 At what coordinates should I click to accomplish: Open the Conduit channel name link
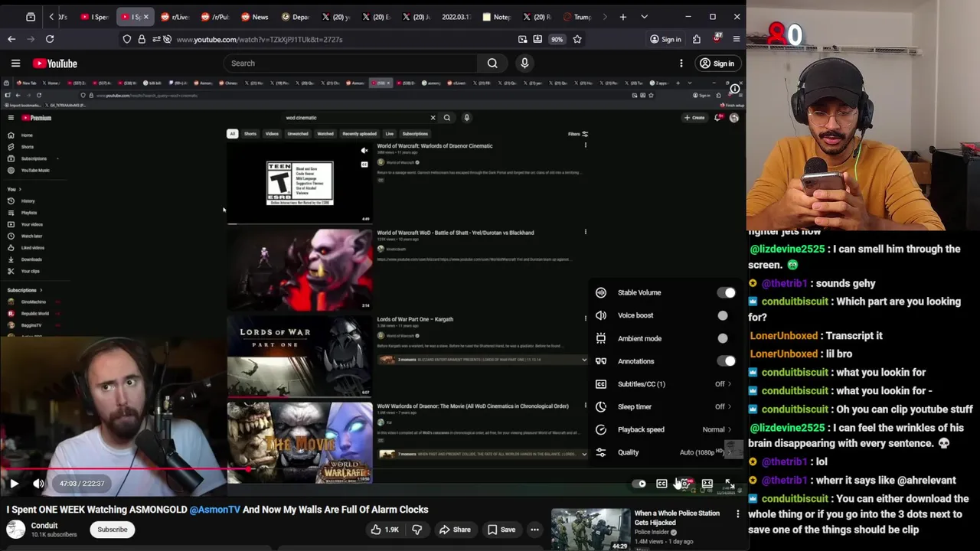tap(44, 526)
